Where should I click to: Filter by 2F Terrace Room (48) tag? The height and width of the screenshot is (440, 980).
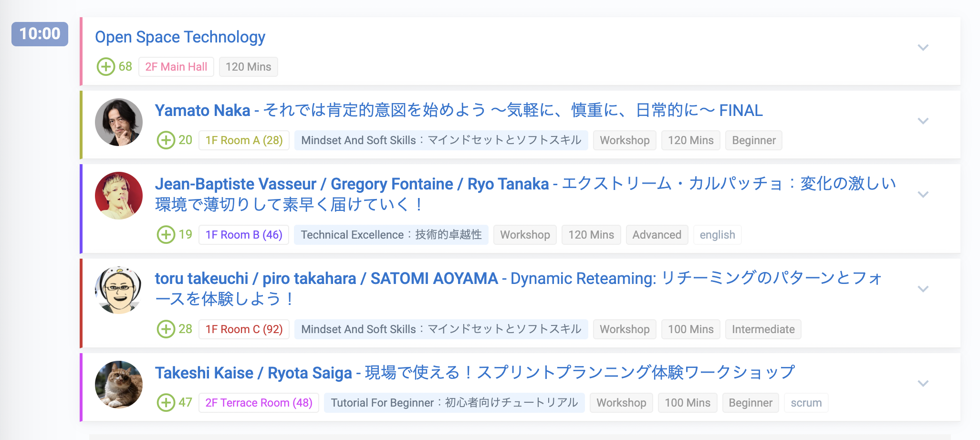[259, 403]
